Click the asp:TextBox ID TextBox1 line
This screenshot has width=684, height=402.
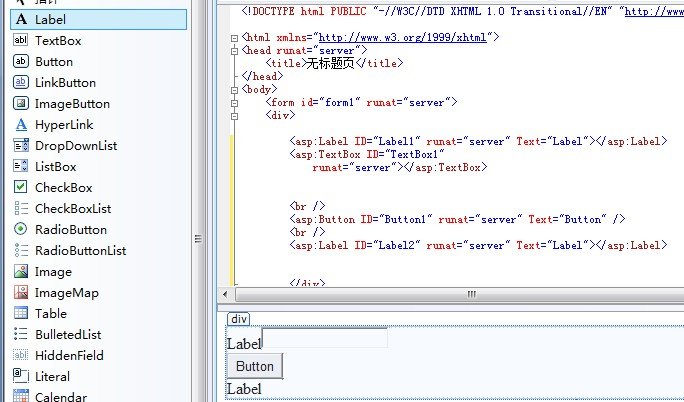(x=367, y=154)
